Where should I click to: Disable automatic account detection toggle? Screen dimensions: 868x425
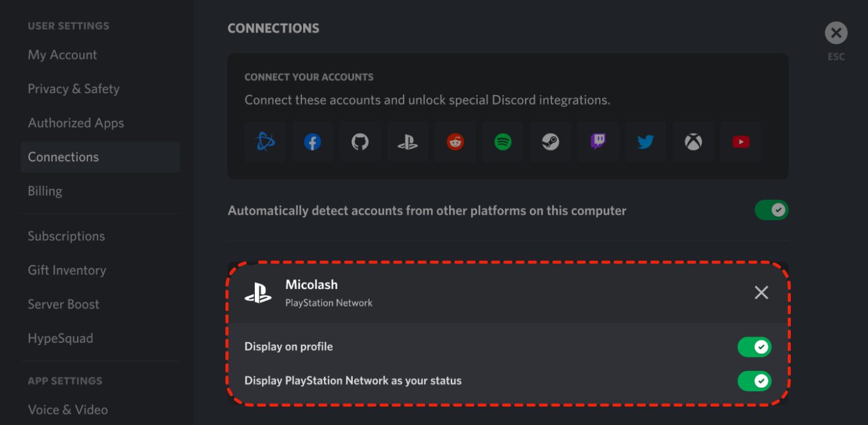(771, 210)
